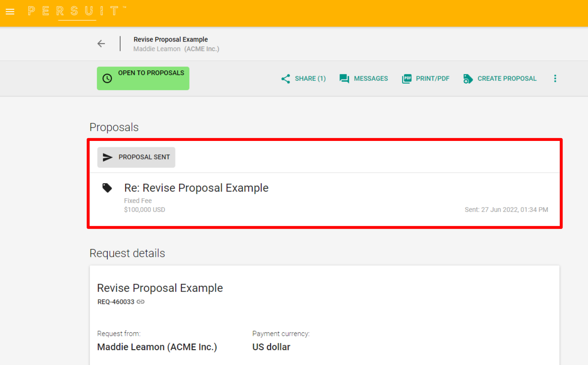Screen dimensions: 588x365
Task: Go back using the left arrow
Action: pos(101,44)
